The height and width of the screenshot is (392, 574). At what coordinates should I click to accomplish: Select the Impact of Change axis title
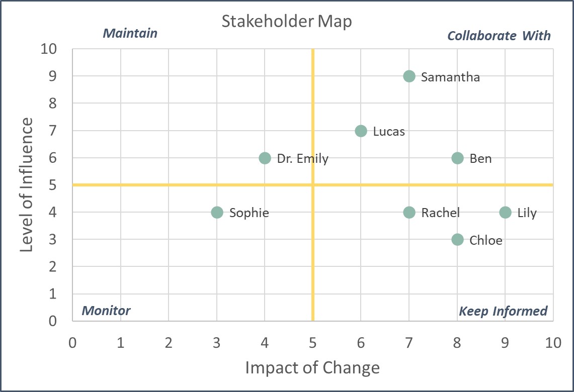[312, 368]
